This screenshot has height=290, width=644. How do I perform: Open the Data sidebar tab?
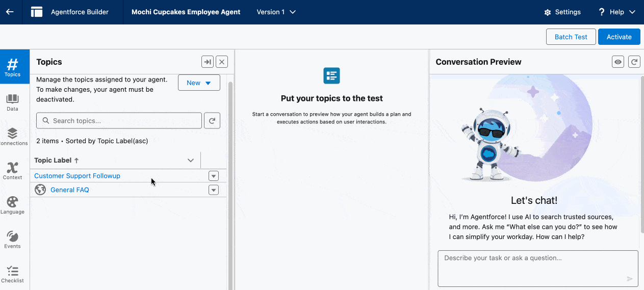13,102
